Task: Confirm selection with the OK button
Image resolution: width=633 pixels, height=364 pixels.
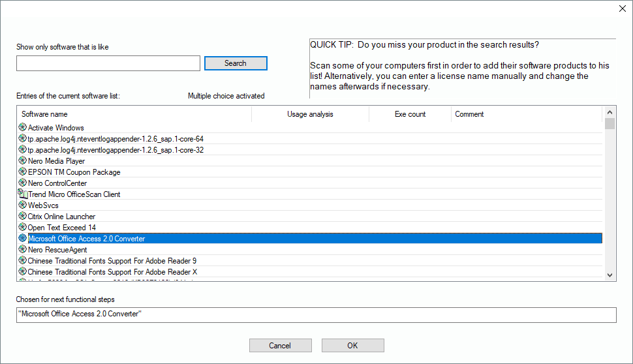Action: coord(352,345)
